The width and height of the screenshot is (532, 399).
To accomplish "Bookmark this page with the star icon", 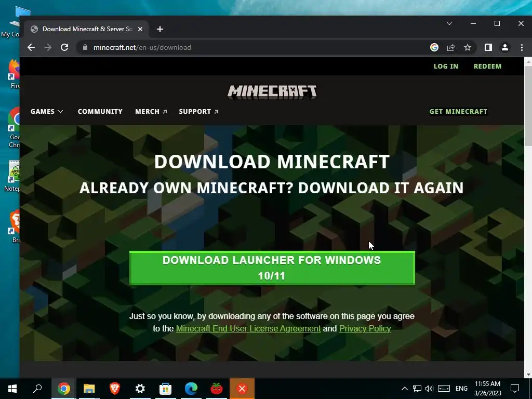I will [468, 47].
